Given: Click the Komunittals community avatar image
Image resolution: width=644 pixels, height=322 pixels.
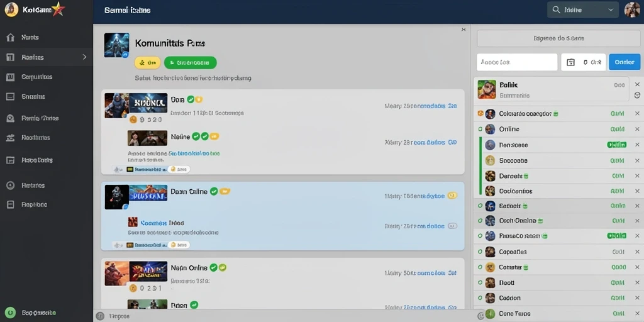Looking at the screenshot, I should 116,45.
